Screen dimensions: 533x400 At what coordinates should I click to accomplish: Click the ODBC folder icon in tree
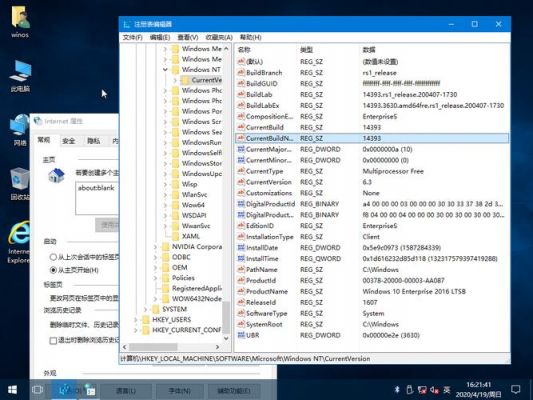[x=166, y=257]
